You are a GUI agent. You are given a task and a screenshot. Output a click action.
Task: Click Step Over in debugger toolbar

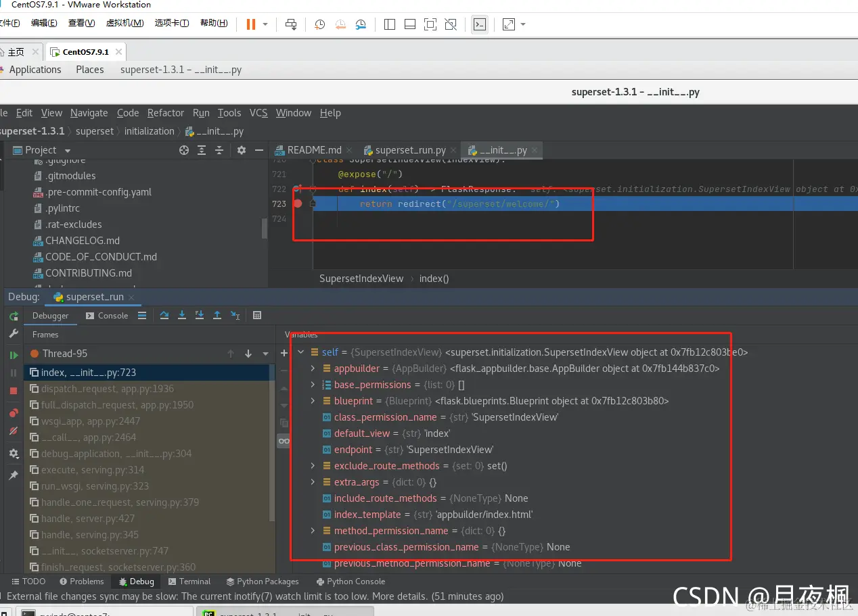pos(164,315)
